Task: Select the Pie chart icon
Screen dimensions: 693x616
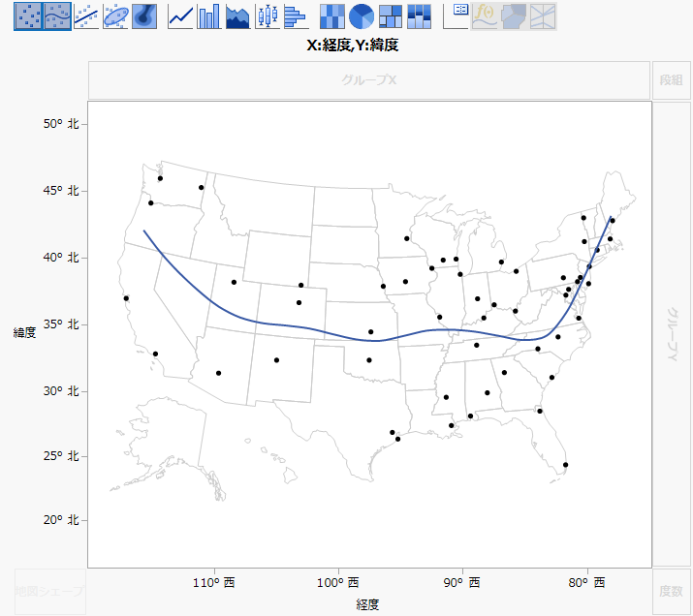Action: pos(362,16)
